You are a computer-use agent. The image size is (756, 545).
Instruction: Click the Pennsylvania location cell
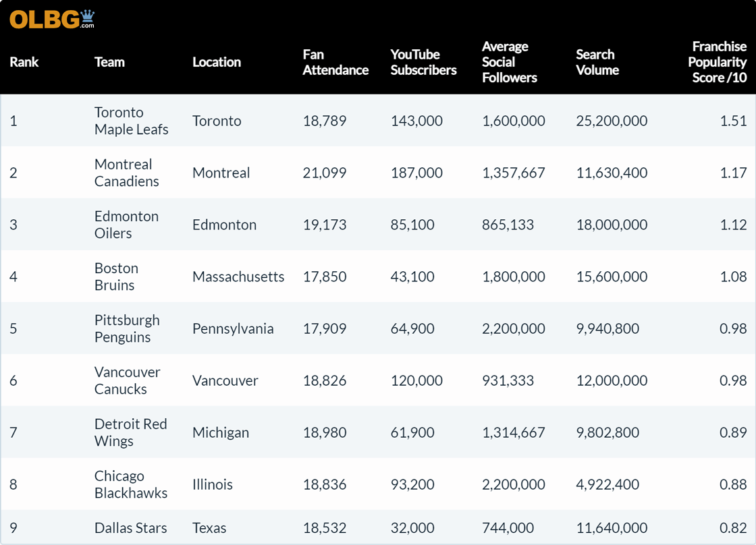[x=233, y=328]
